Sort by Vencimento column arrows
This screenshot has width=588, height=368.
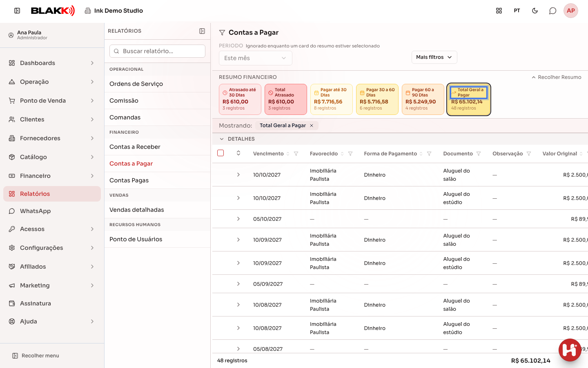click(288, 154)
